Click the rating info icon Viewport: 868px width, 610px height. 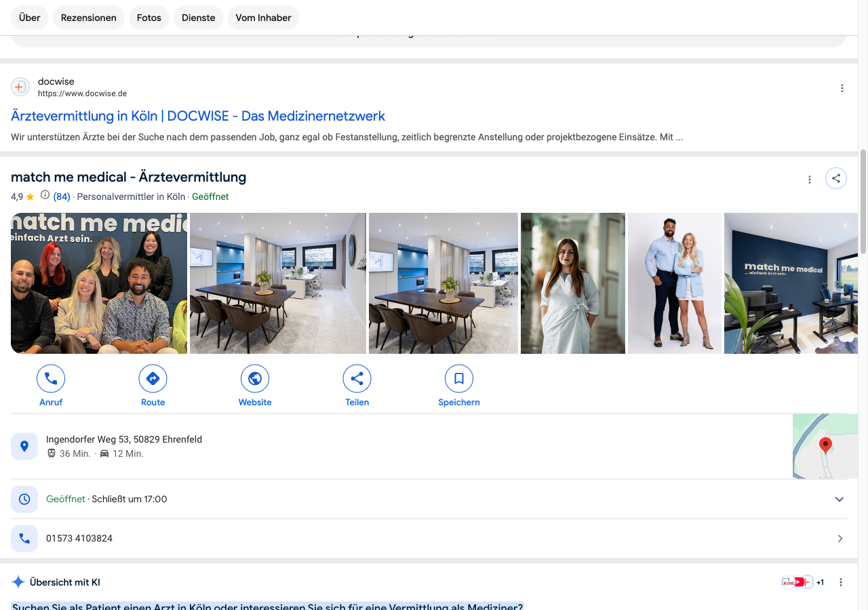point(45,195)
